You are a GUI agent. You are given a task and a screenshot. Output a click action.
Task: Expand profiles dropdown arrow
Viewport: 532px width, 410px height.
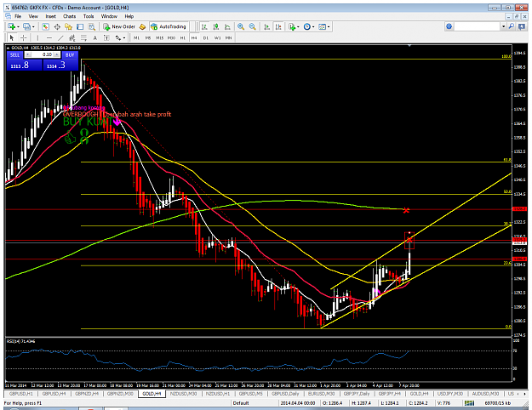point(33,26)
